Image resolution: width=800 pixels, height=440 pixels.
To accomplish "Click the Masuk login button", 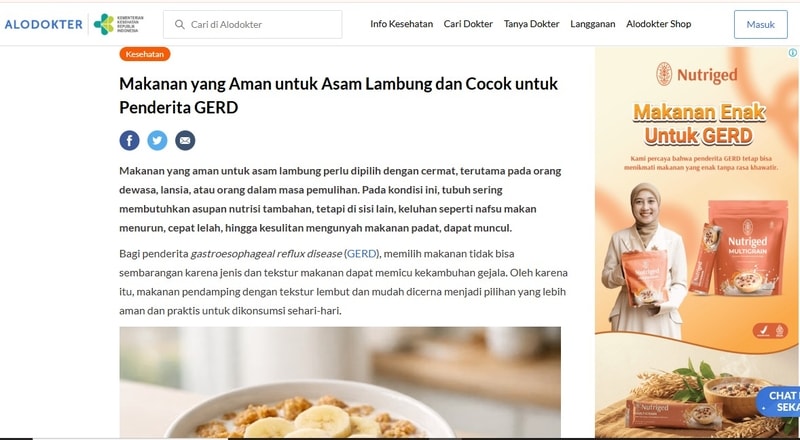I will click(761, 25).
